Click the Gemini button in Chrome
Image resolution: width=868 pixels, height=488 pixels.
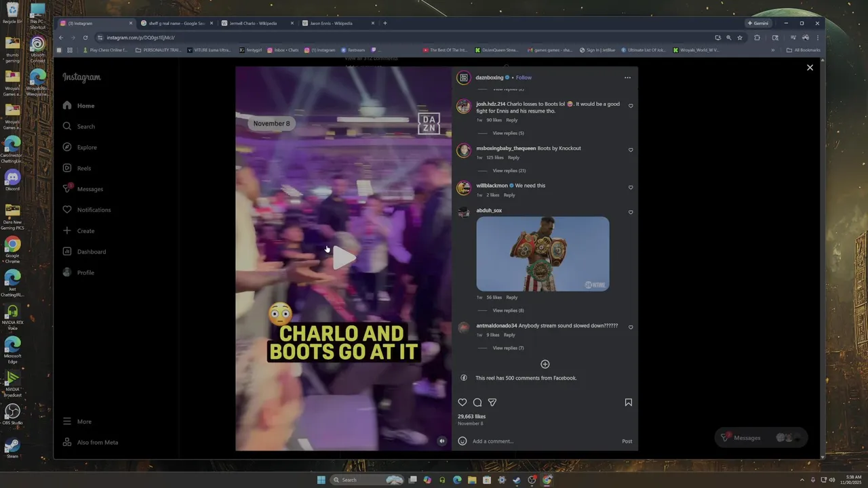(758, 23)
